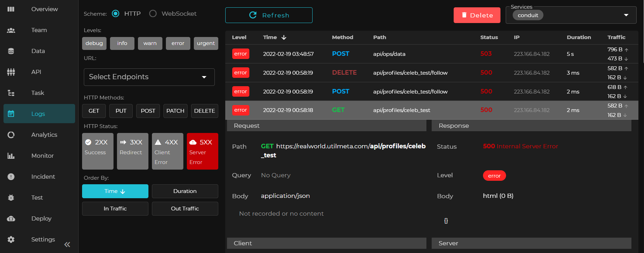The height and width of the screenshot is (253, 644).
Task: Click the download arrow next to 473 B
Action: coord(626,59)
